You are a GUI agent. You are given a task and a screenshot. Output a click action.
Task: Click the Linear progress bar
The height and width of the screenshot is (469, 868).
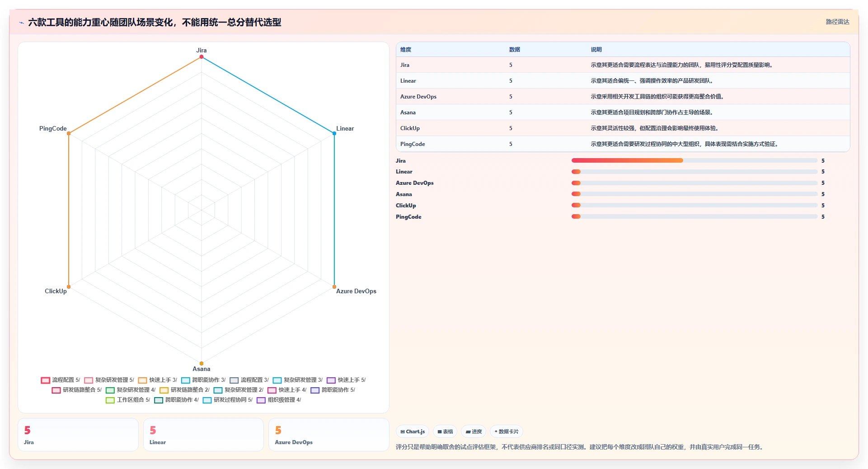(694, 172)
